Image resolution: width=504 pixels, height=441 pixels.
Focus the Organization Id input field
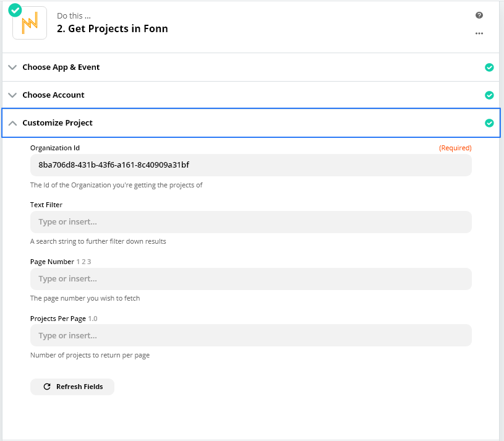coord(250,165)
